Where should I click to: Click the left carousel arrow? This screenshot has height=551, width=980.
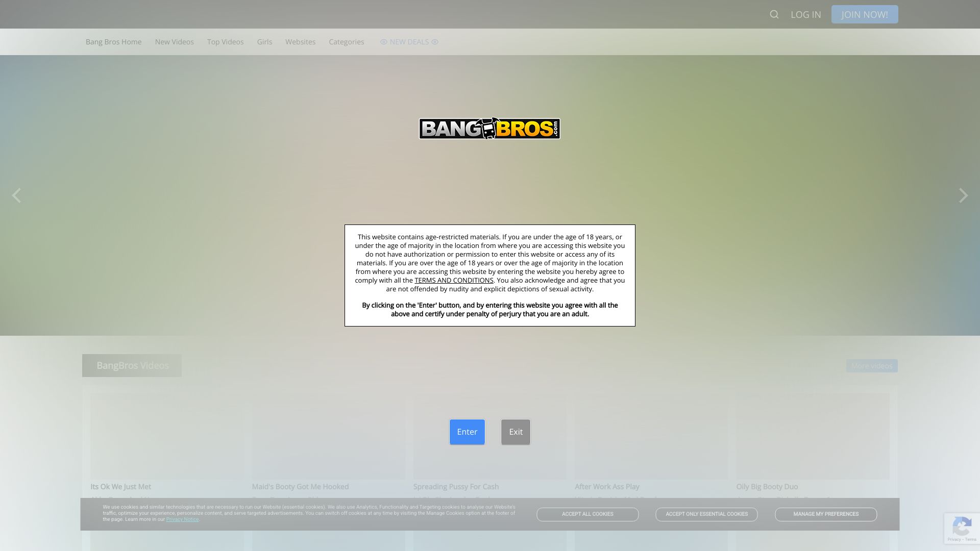click(x=16, y=195)
